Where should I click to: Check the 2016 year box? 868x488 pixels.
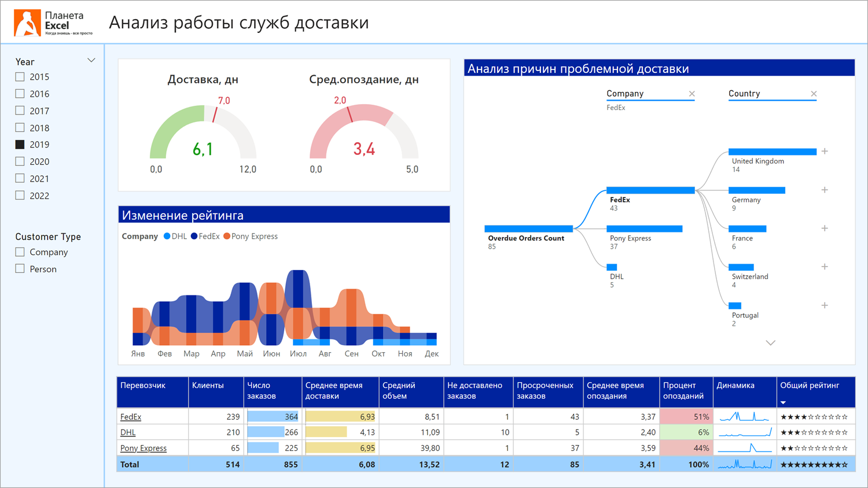pyautogui.click(x=20, y=94)
